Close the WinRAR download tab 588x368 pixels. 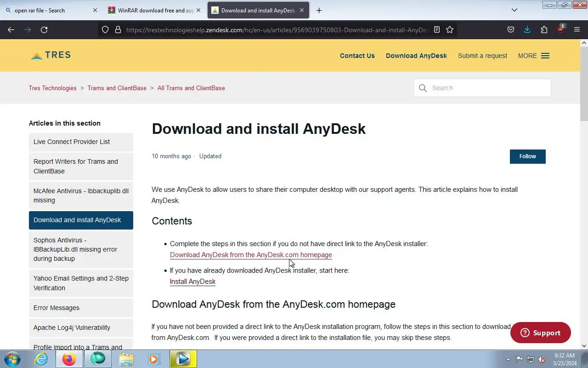point(198,10)
